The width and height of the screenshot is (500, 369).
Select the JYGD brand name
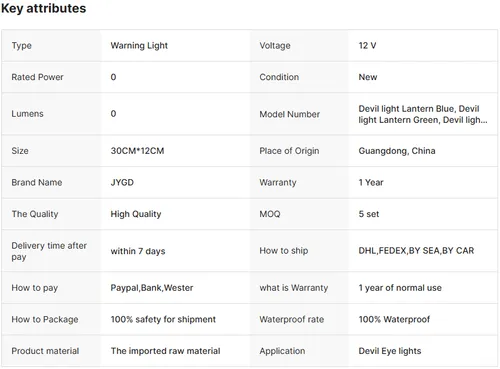click(x=122, y=182)
